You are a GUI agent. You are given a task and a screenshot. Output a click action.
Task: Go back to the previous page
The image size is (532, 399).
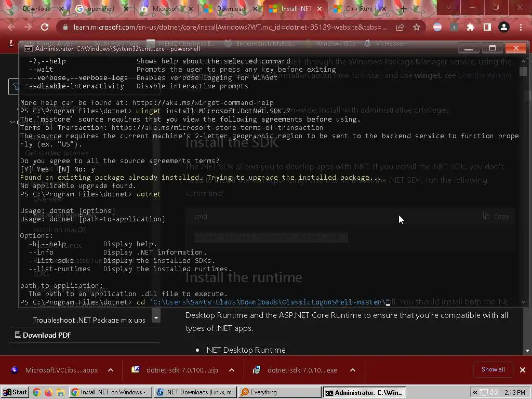click(x=11, y=27)
